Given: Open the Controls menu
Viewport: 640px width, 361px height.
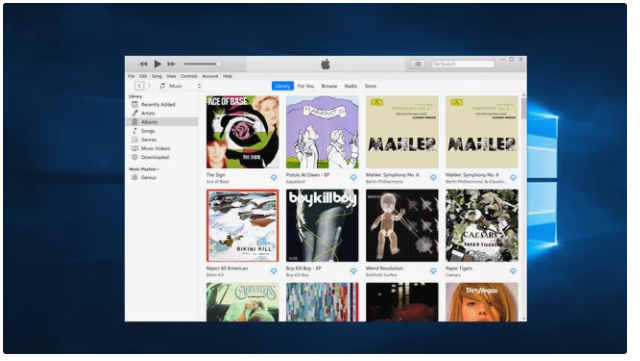Looking at the screenshot, I should [x=189, y=76].
